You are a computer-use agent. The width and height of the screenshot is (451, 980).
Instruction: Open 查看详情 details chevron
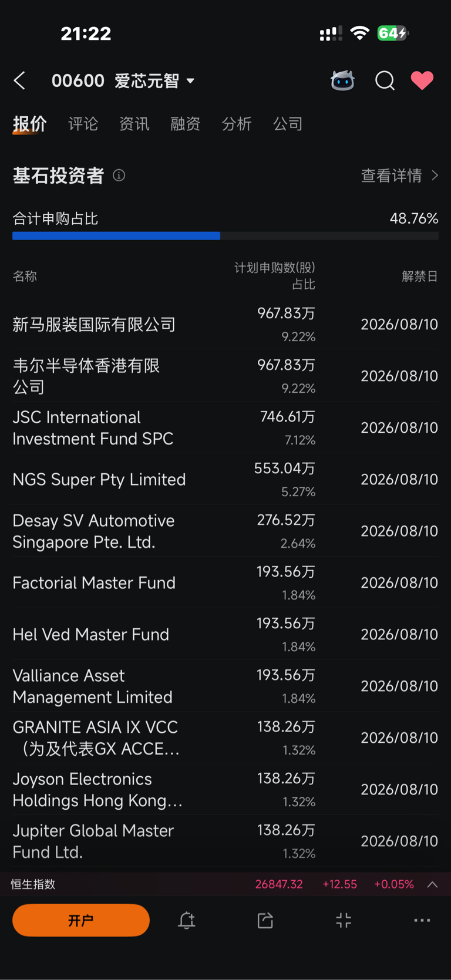pos(399,176)
